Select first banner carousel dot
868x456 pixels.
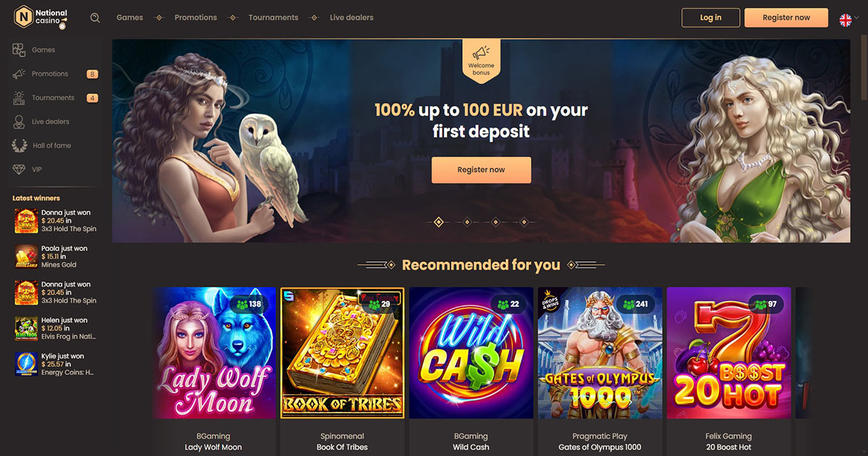coord(438,221)
